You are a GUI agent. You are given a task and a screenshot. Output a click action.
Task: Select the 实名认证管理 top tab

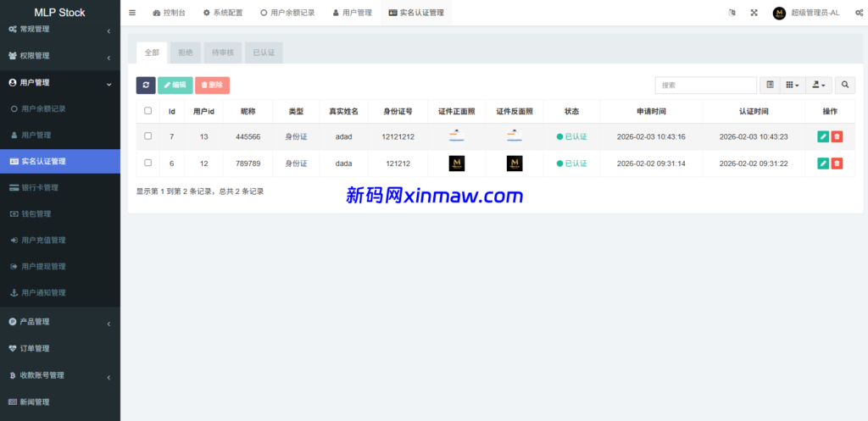pyautogui.click(x=416, y=13)
